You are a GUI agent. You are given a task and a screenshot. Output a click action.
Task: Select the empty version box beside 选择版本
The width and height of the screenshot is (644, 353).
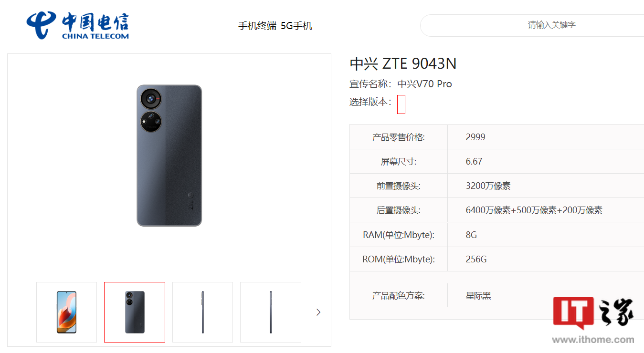[x=401, y=104]
